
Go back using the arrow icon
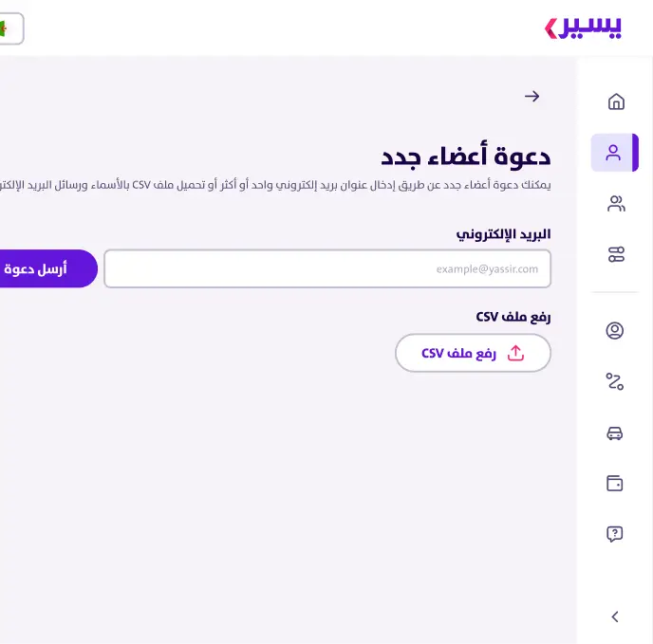point(532,97)
